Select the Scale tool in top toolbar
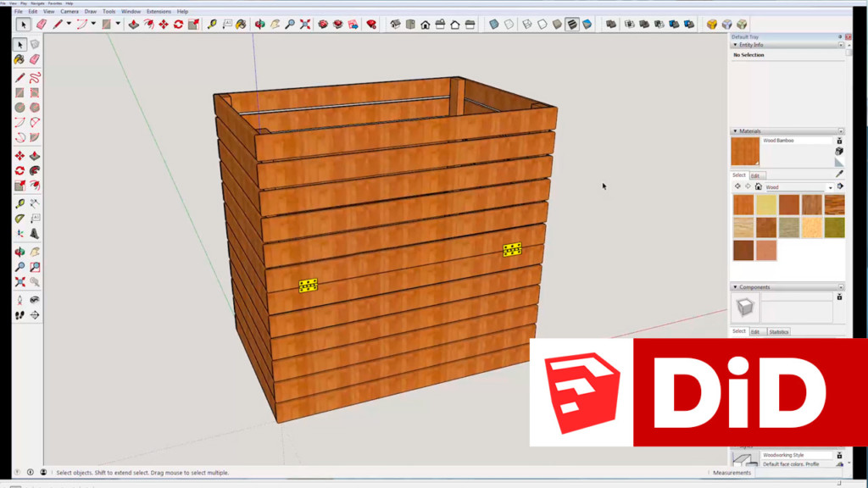 [x=193, y=25]
